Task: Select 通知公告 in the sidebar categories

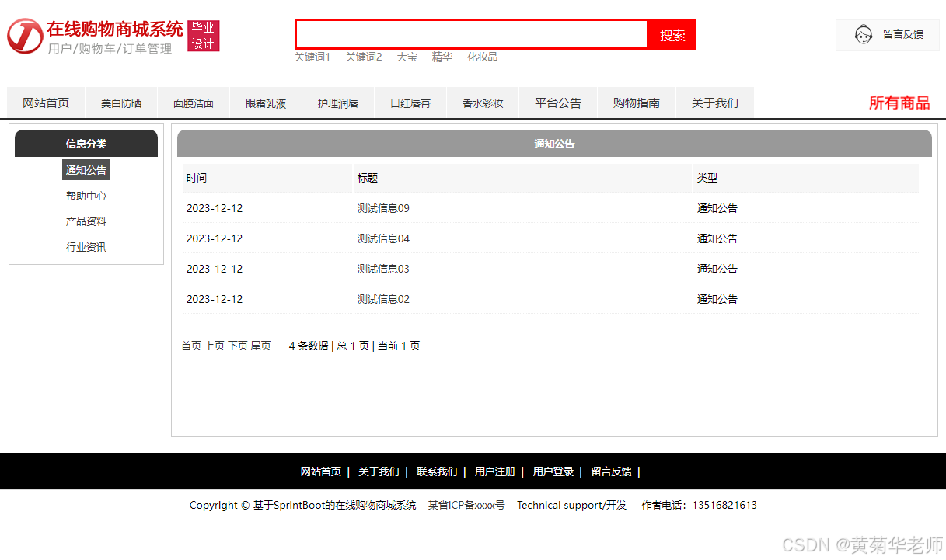Action: (86, 170)
